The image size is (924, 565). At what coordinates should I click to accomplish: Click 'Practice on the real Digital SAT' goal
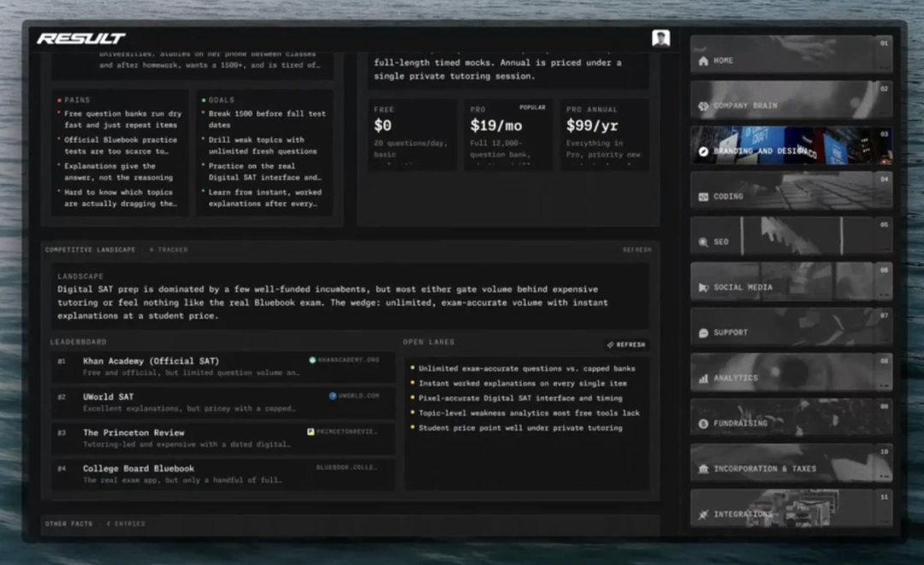pyautogui.click(x=261, y=171)
